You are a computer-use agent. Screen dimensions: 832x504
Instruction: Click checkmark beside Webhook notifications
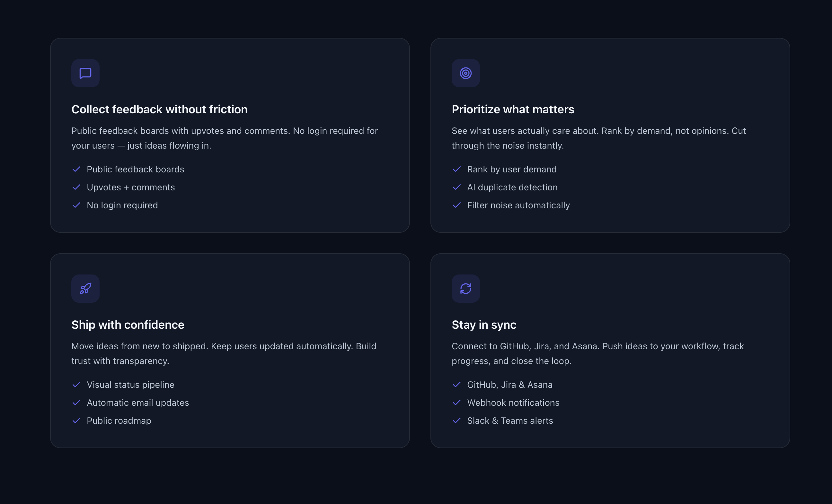456,403
